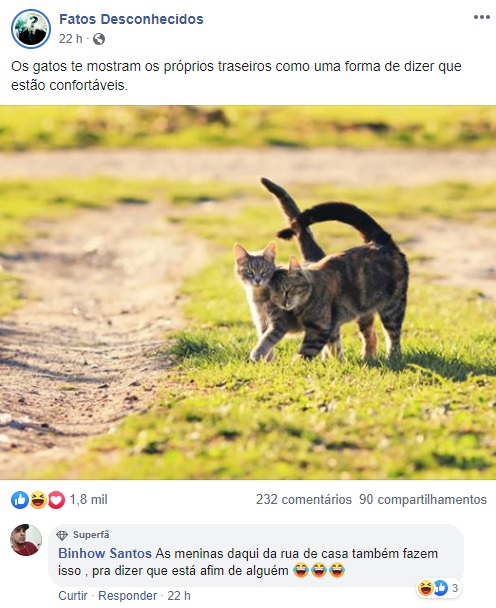Image resolution: width=496 pixels, height=608 pixels.
Task: Click the blue Like reaction icon under post
Action: click(20, 500)
